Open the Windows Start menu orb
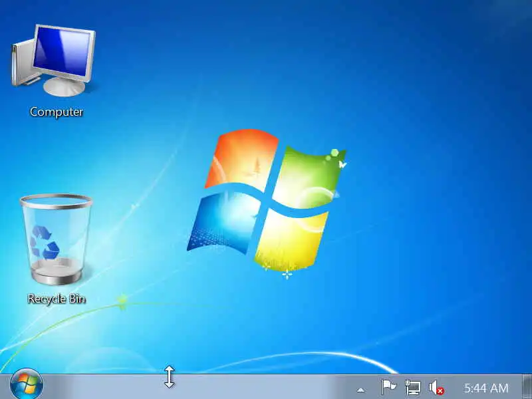The width and height of the screenshot is (532, 399). pyautogui.click(x=27, y=384)
